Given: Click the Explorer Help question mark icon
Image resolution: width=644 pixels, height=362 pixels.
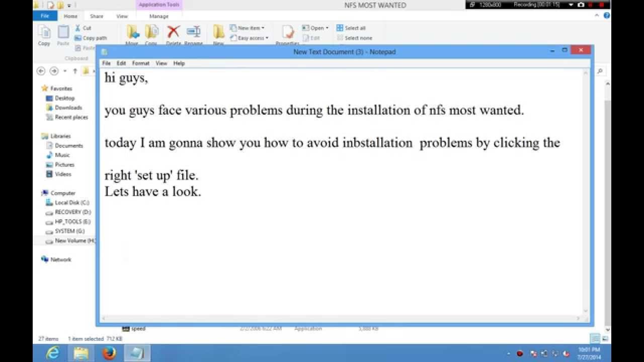Looking at the screenshot, I should tap(607, 16).
